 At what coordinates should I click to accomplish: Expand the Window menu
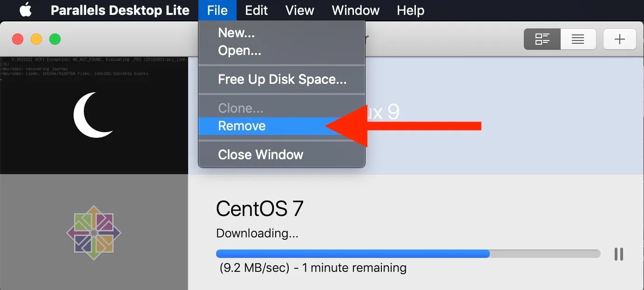click(x=356, y=10)
